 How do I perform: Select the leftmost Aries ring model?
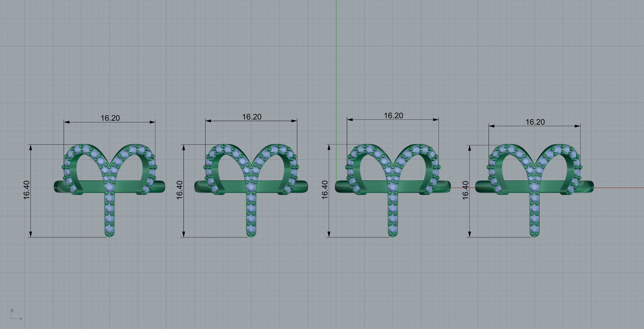[110, 190]
